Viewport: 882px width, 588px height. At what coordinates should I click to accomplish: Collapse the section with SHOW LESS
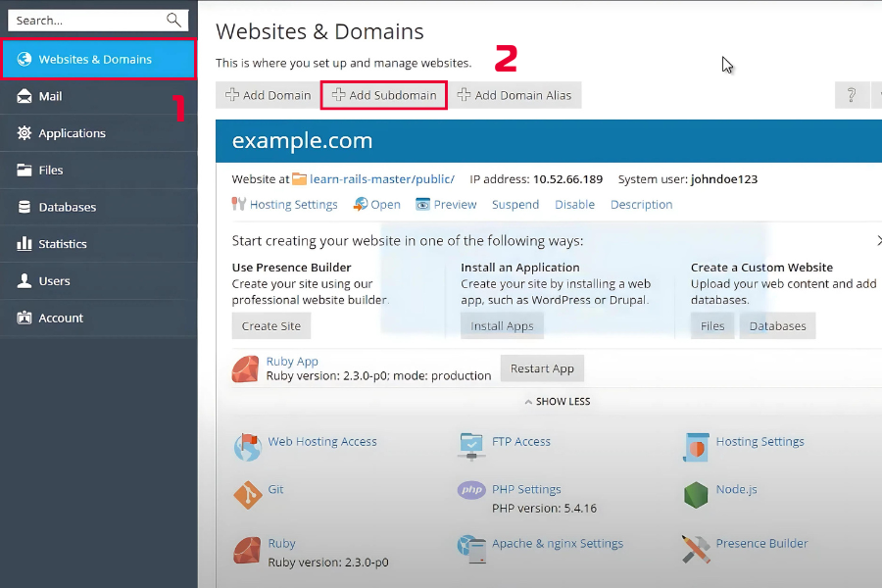(557, 402)
